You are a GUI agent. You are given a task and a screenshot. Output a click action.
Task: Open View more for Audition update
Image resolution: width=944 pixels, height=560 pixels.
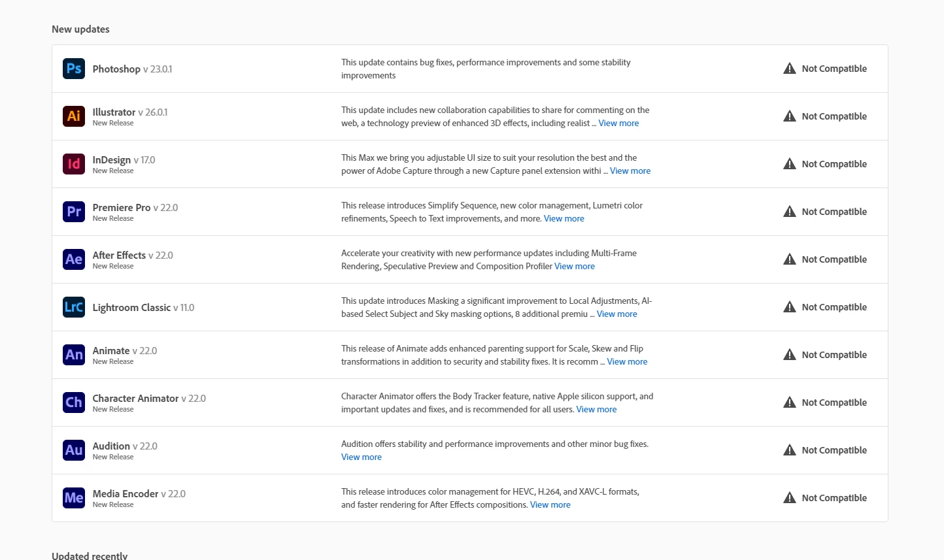click(362, 457)
